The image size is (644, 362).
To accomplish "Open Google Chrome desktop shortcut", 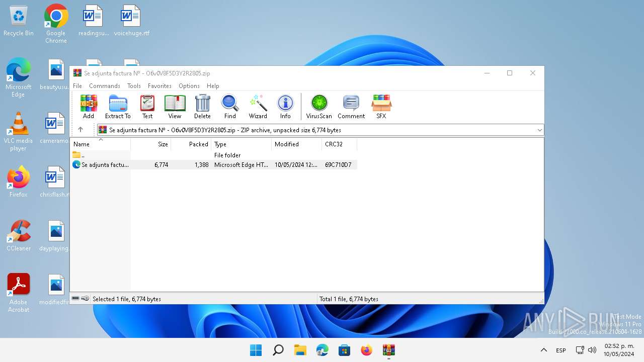I will tap(56, 24).
